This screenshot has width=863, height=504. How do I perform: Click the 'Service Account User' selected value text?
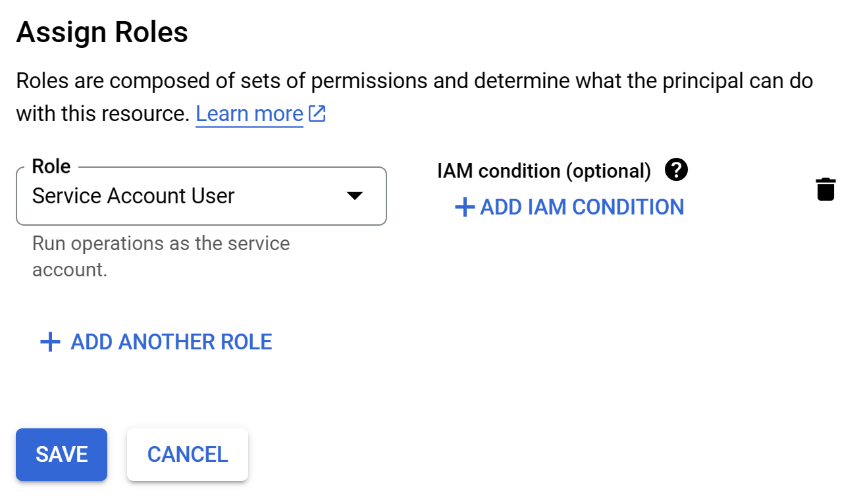[134, 196]
